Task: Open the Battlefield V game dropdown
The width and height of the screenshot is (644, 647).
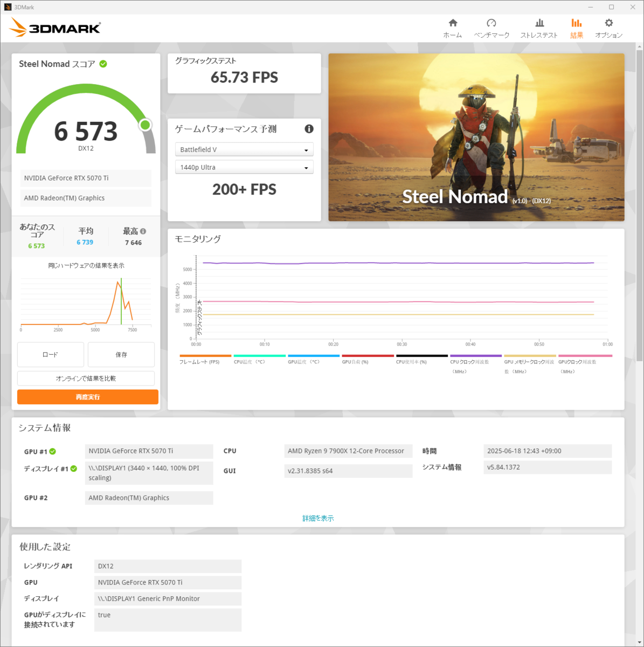Action: pyautogui.click(x=244, y=149)
